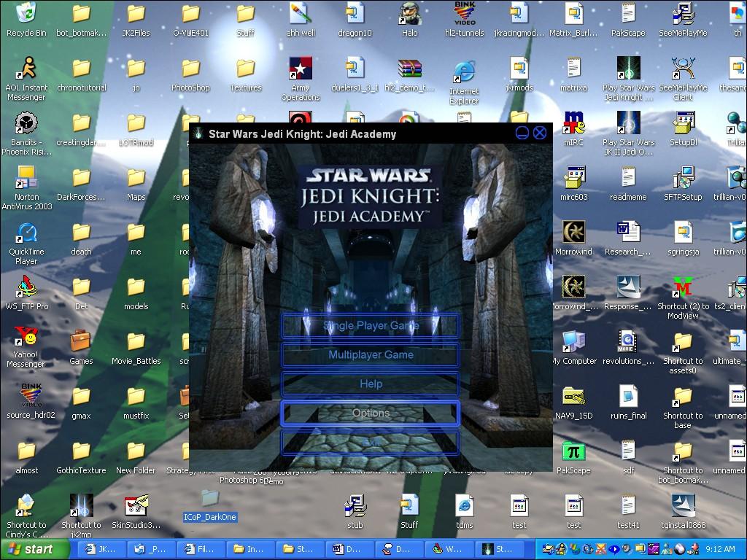Viewport: 747px width, 560px height.
Task: Open the Recycle Bin icon
Action: (x=26, y=16)
